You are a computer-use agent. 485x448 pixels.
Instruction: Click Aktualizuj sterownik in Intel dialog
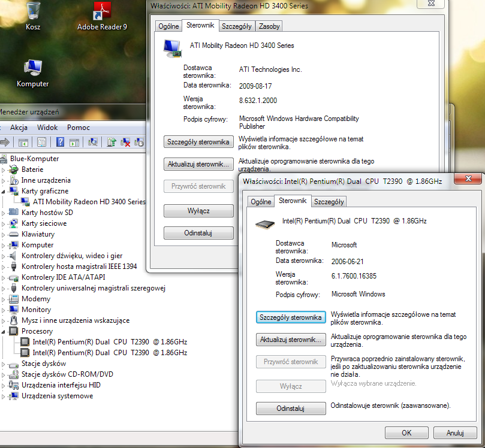coord(291,340)
